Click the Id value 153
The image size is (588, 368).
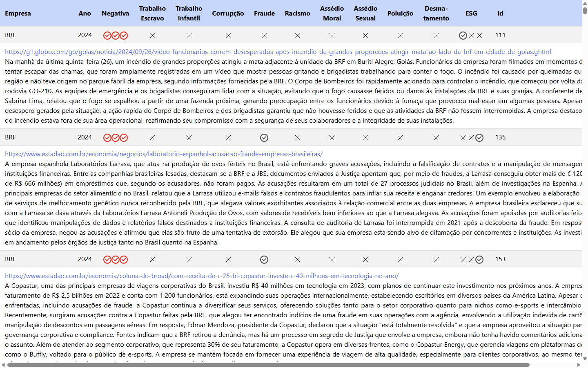(500, 259)
